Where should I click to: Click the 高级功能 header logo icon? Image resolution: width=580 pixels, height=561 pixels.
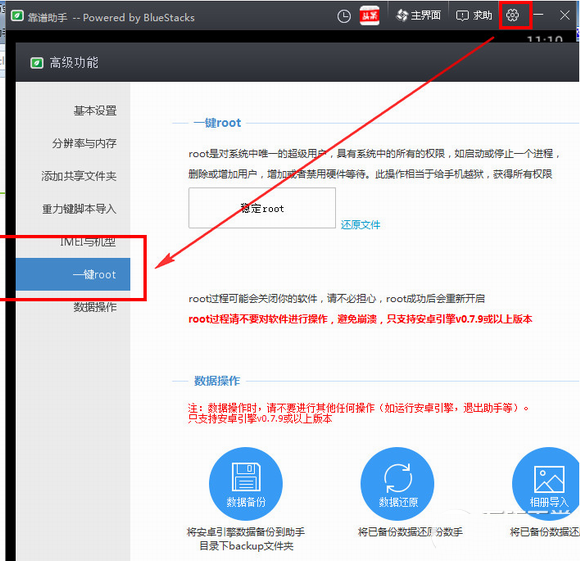pyautogui.click(x=37, y=63)
